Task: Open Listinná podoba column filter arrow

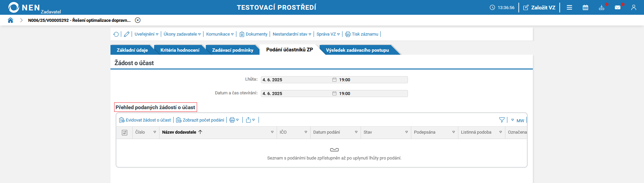Action: coord(501,132)
